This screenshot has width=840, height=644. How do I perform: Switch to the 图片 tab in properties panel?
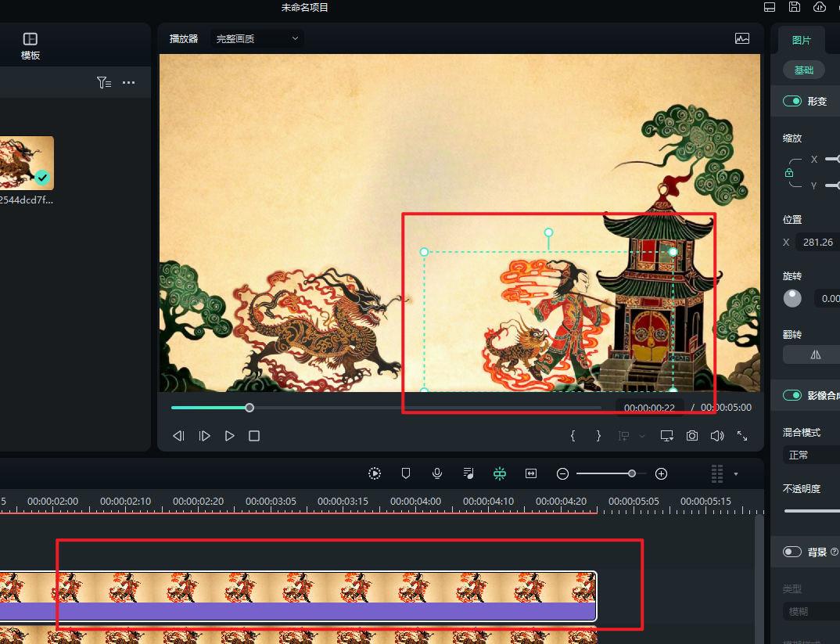point(802,40)
